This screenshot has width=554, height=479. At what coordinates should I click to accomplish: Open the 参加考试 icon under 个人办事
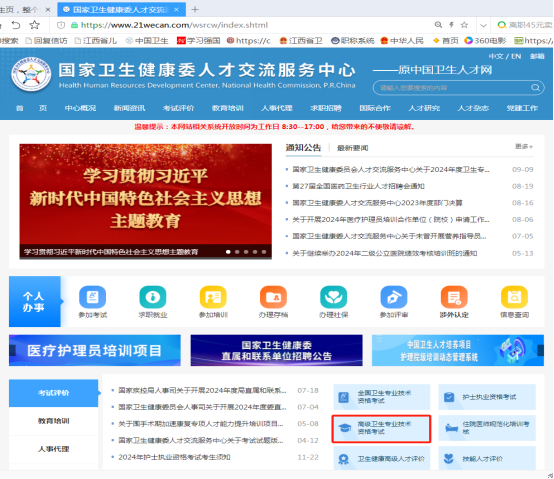[x=93, y=297]
